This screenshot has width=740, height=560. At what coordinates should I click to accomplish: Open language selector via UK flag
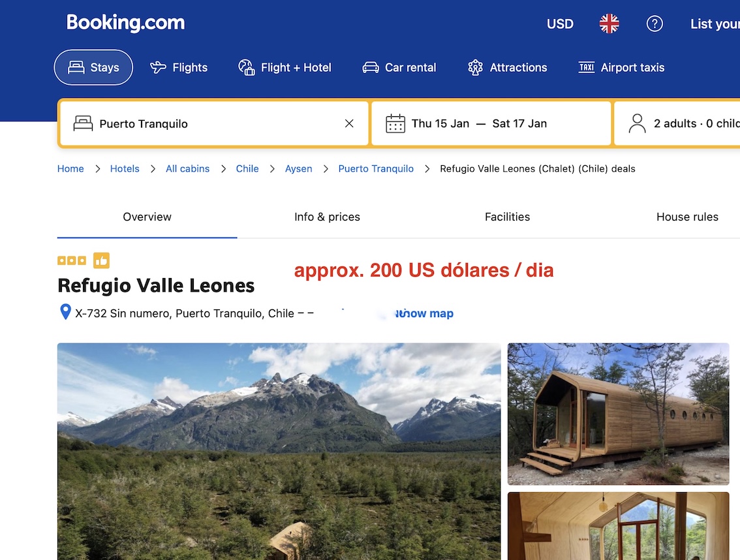[x=609, y=23]
